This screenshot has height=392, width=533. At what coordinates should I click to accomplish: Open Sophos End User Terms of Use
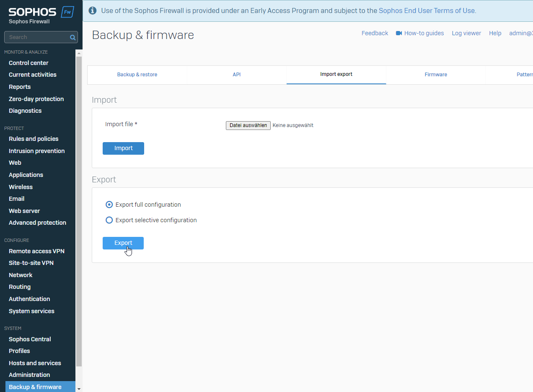coord(427,10)
